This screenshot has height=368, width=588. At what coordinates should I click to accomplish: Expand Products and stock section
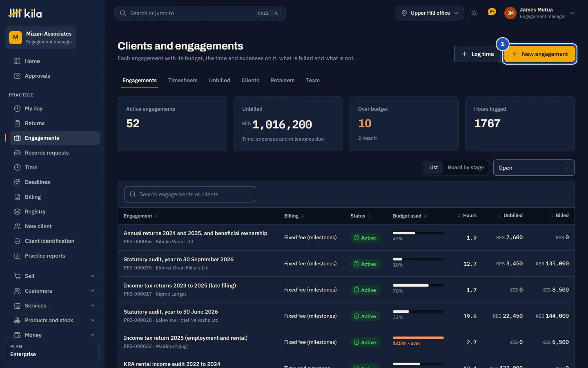coord(55,320)
